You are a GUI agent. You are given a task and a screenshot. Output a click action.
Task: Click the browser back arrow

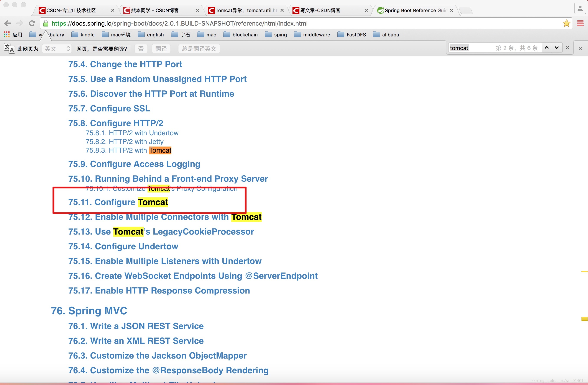click(x=8, y=23)
